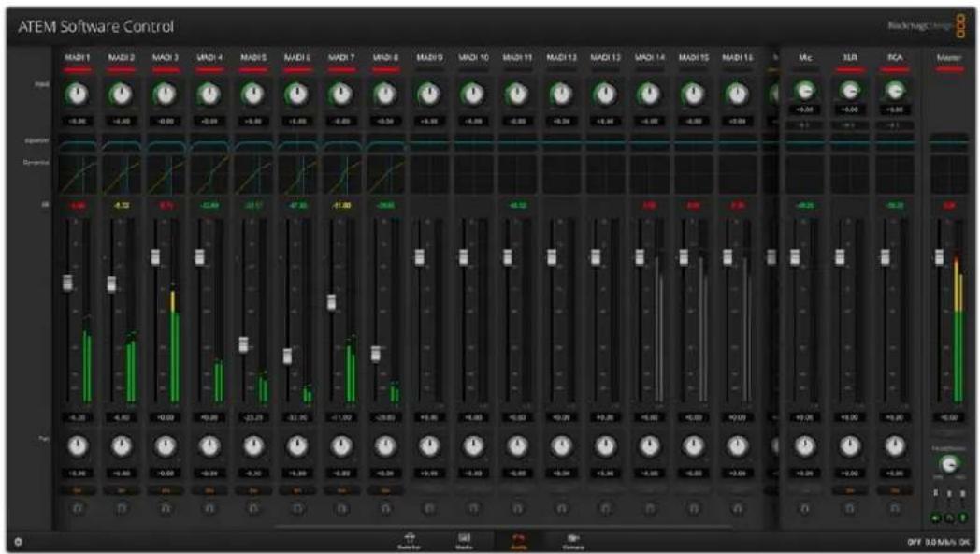
Task: Solo MADI 10 with its headphone icon
Action: coord(473,509)
